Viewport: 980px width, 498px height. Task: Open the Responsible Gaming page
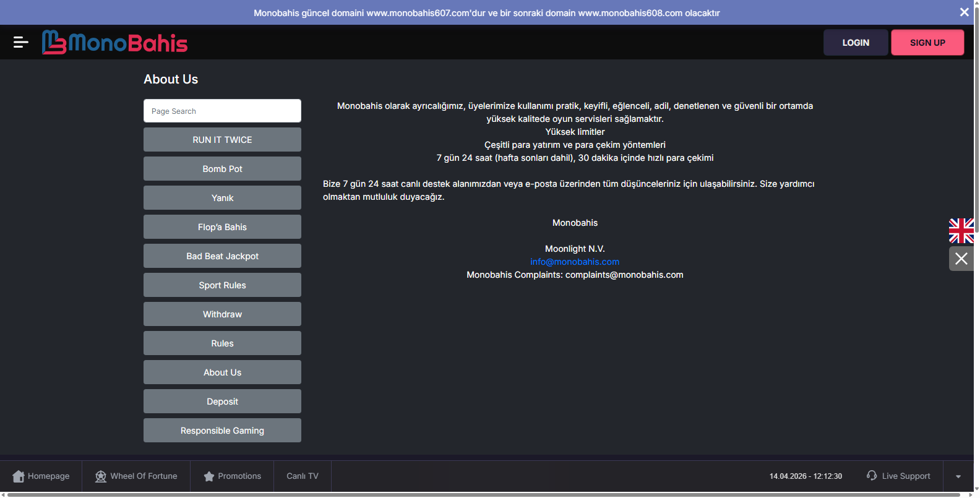click(x=222, y=431)
